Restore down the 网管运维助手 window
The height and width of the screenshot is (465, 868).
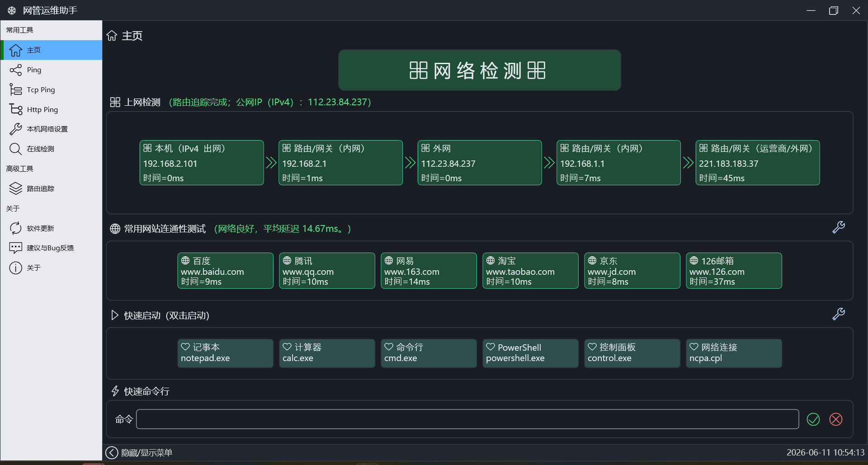click(834, 10)
